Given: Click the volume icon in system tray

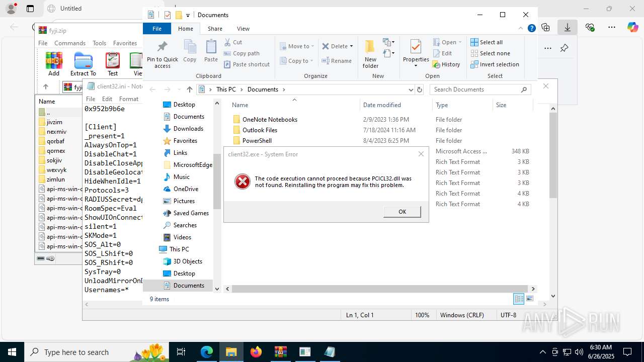Looking at the screenshot, I should click(579, 352).
